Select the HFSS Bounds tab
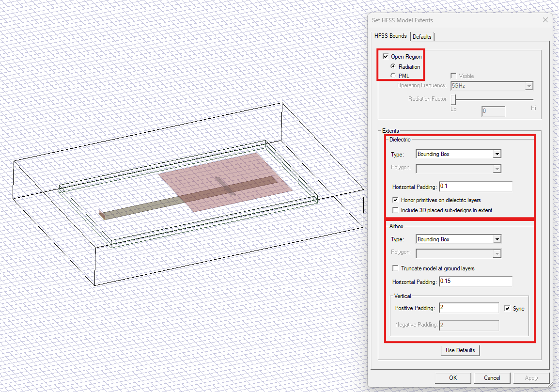The image size is (559, 392). coord(390,36)
